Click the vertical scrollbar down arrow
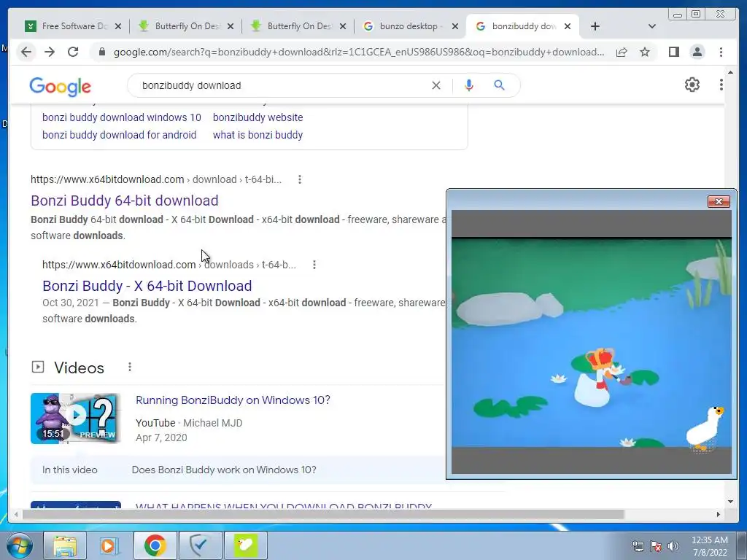 coord(730,501)
